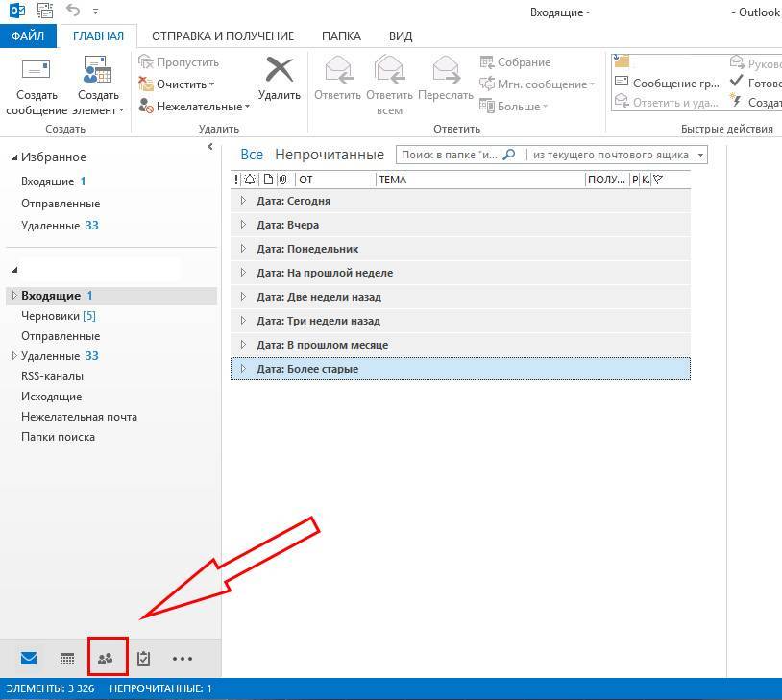Show Непрочитанные messages filter
Image resolution: width=782 pixels, height=700 pixels.
(329, 155)
